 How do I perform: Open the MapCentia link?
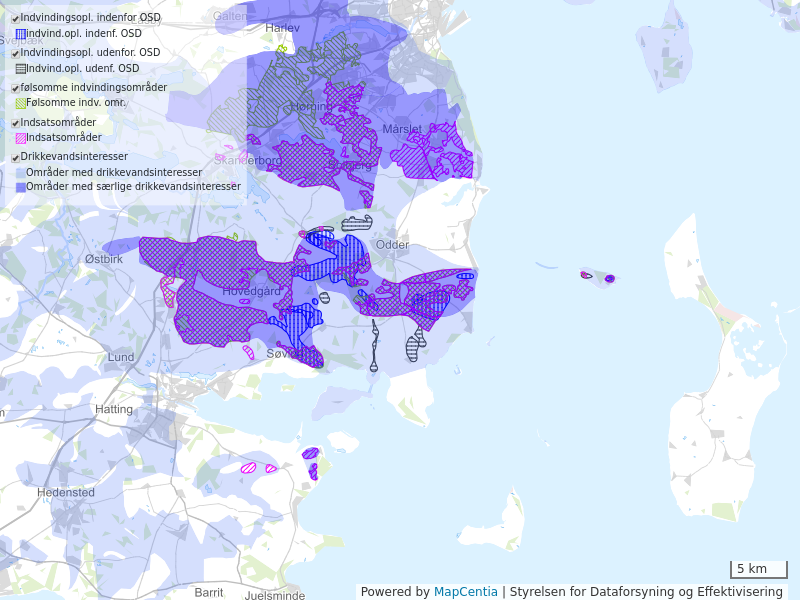465,592
